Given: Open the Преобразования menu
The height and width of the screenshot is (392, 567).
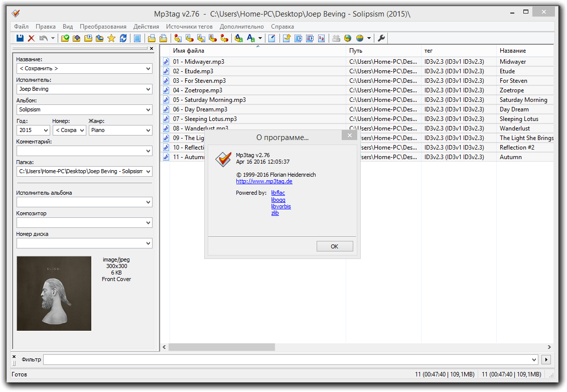Looking at the screenshot, I should pyautogui.click(x=103, y=27).
